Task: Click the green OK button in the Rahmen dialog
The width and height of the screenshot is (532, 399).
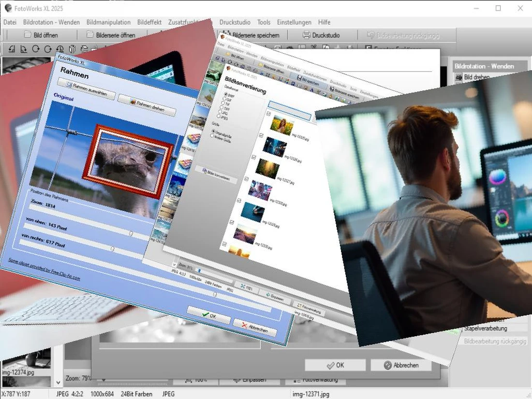Action: point(209,315)
